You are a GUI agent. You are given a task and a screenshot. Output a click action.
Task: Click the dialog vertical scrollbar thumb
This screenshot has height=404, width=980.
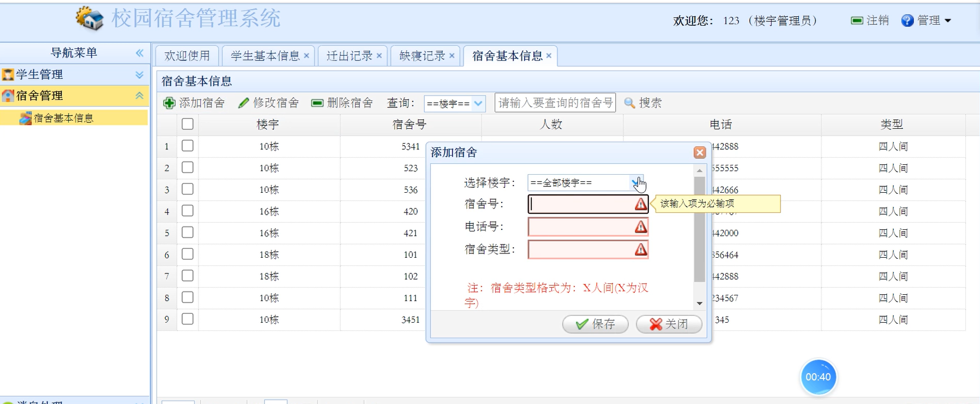coord(700,229)
